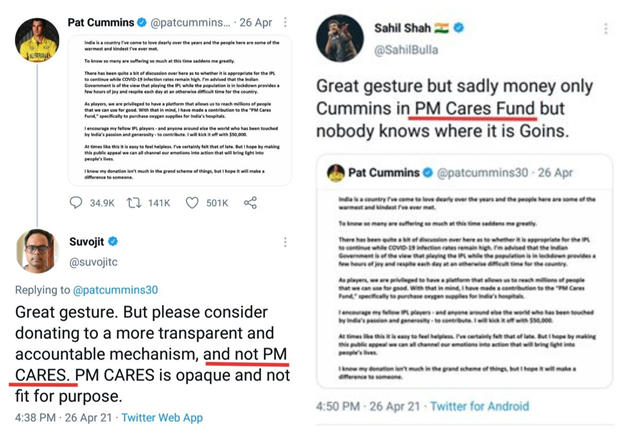Open Sahil Shah's profile avatar
Viewport: 624px width, 440px height.
(x=342, y=36)
